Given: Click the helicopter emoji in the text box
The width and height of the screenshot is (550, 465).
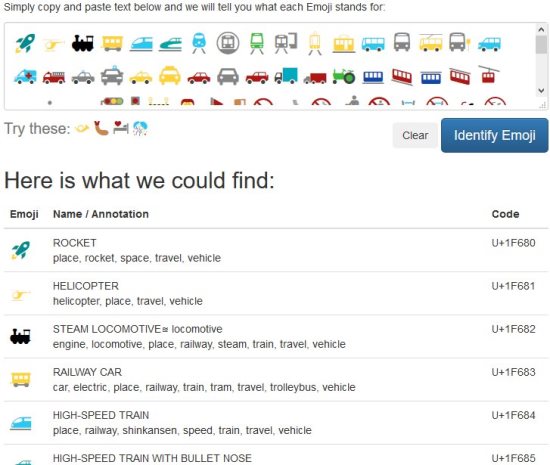Looking at the screenshot, I should (54, 44).
